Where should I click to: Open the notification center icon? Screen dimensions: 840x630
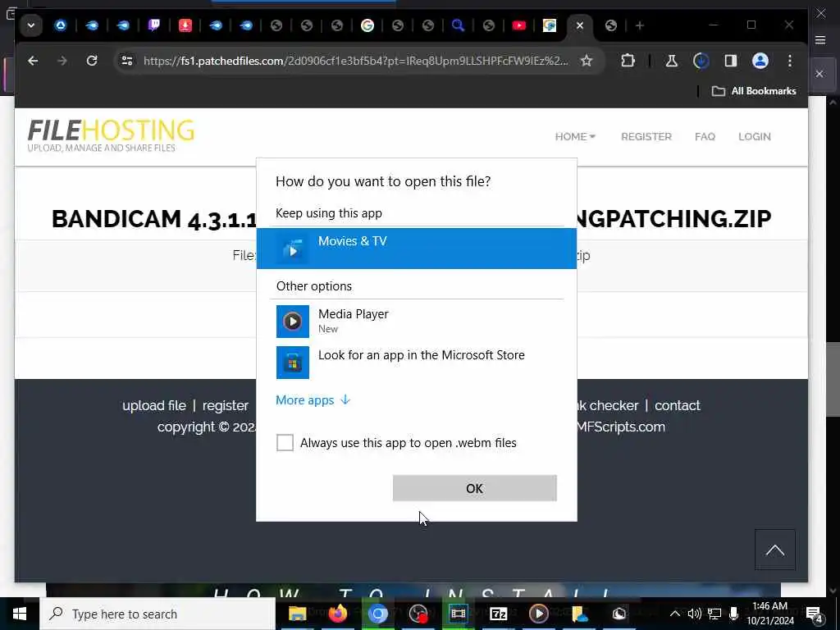point(815,614)
